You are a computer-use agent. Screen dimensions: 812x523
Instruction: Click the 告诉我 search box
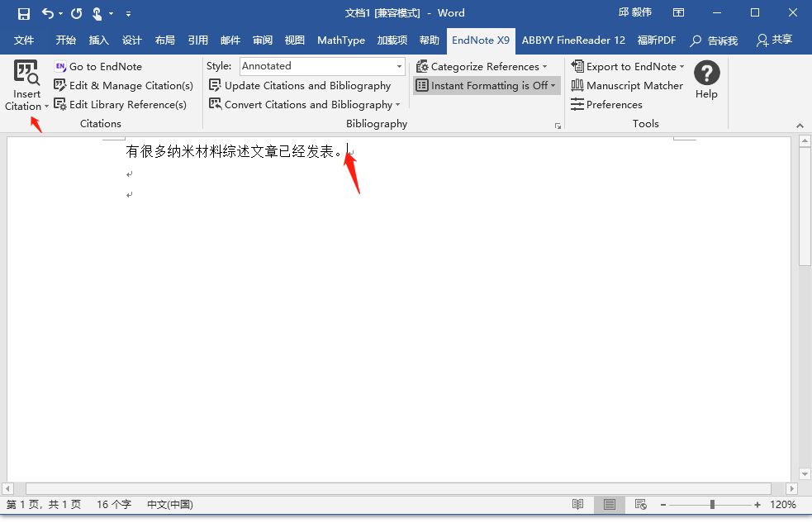point(714,40)
